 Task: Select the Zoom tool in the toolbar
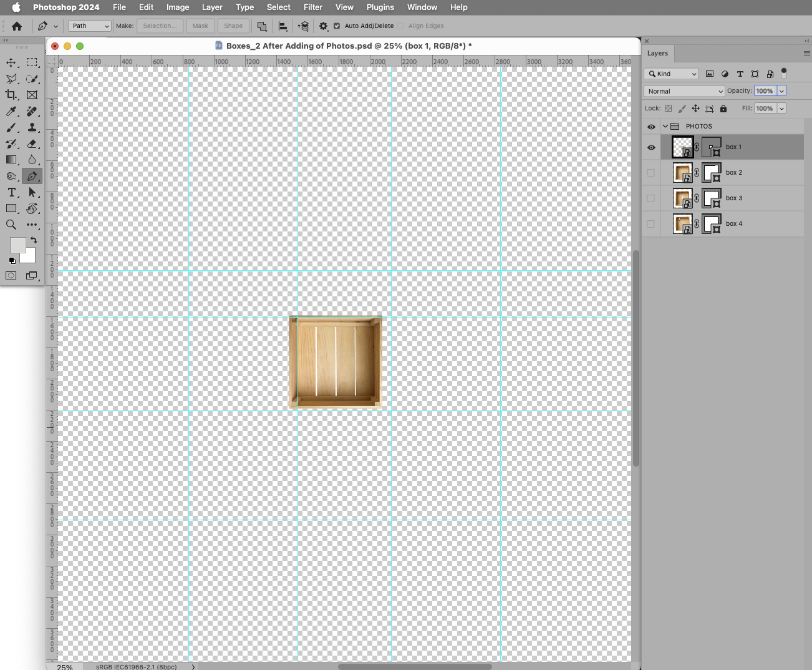11,225
